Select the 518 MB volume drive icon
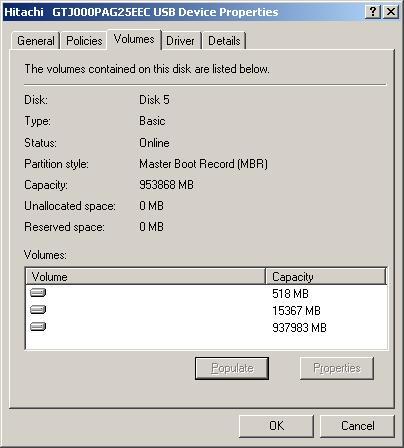The height and width of the screenshot is (448, 404). [x=38, y=293]
